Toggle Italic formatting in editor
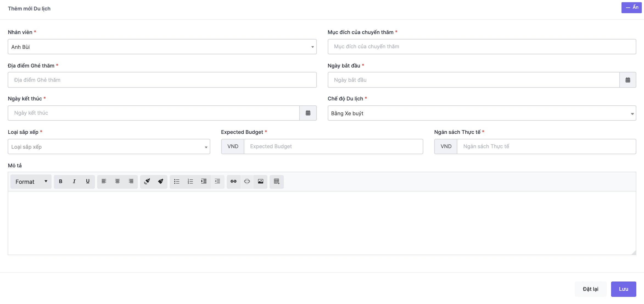Image resolution: width=644 pixels, height=304 pixels. 74,181
